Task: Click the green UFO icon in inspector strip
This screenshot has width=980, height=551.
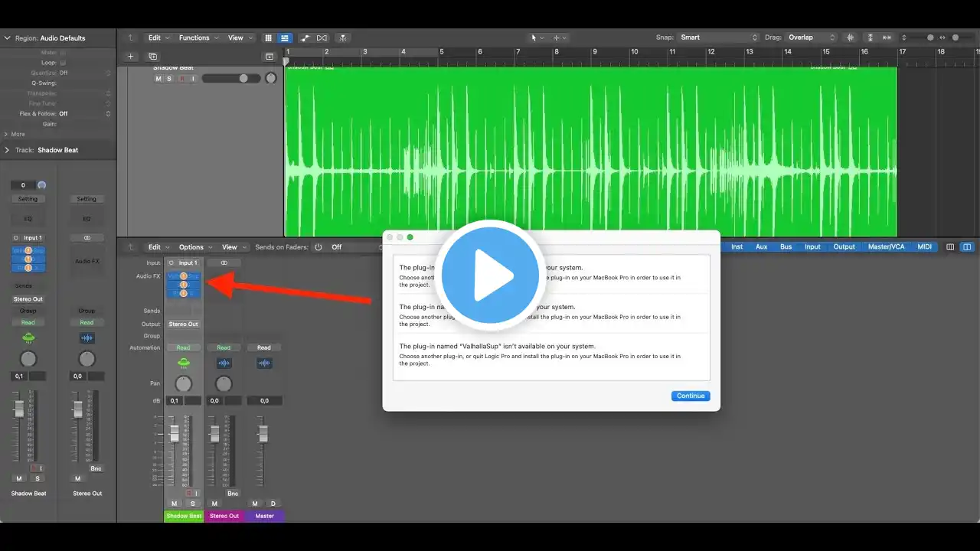Action: click(x=28, y=337)
